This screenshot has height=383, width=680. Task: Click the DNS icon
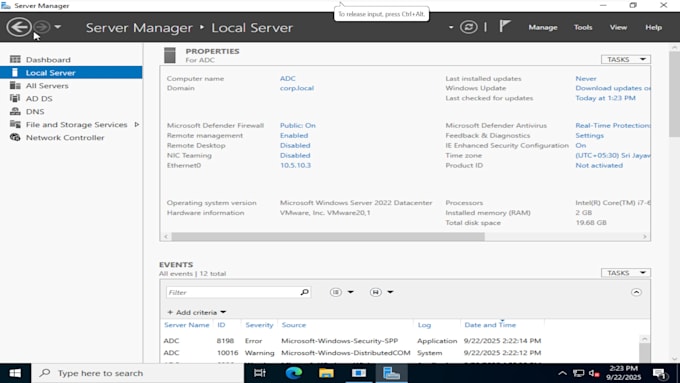point(15,111)
